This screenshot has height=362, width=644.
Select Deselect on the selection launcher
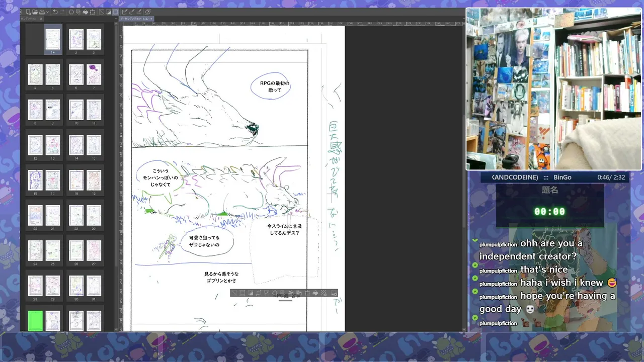(234, 293)
